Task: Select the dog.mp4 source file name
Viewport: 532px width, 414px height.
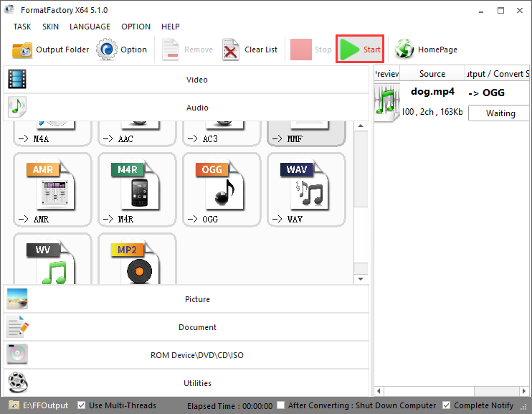Action: pos(432,92)
